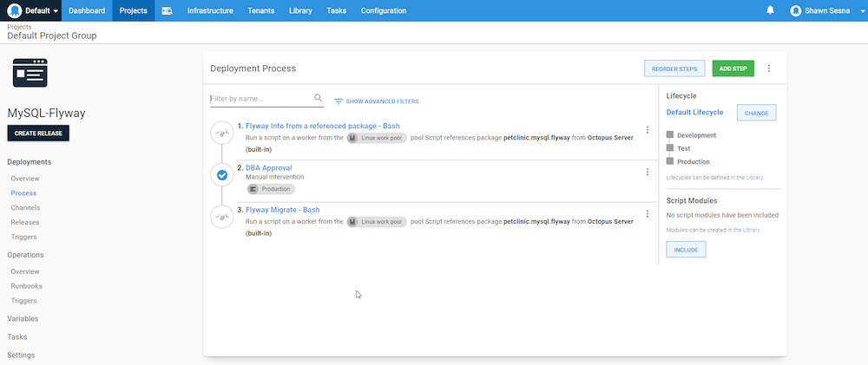Select the Projects tab
This screenshot has height=365, width=868.
(x=134, y=10)
